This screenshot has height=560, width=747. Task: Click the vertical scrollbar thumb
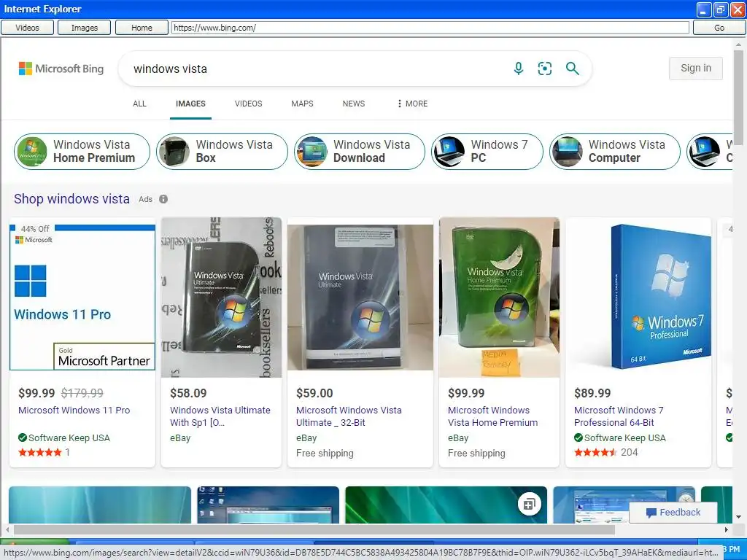click(x=738, y=97)
